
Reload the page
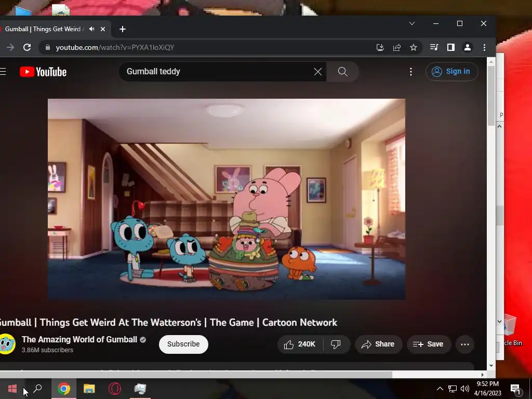[x=27, y=47]
